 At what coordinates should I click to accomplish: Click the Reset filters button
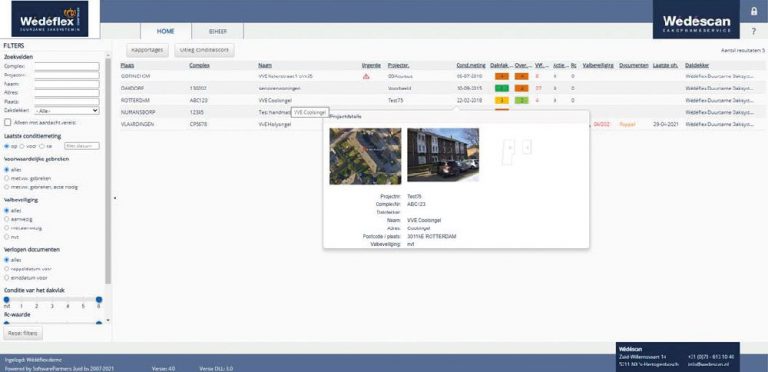coord(23,333)
